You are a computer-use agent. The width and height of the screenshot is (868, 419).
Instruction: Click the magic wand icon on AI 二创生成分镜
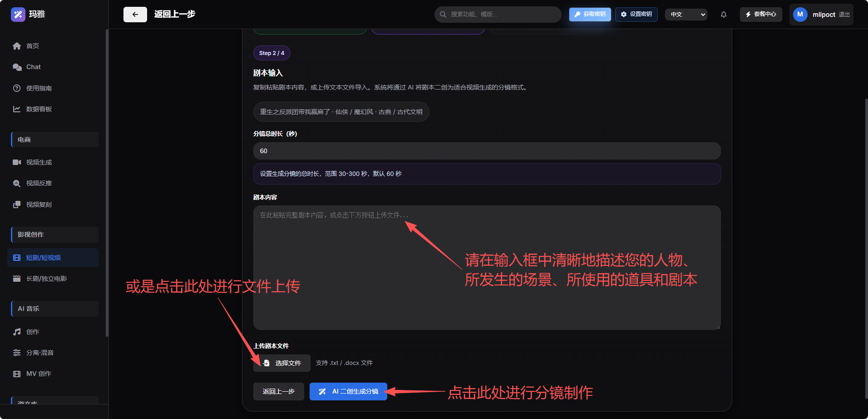tap(322, 392)
